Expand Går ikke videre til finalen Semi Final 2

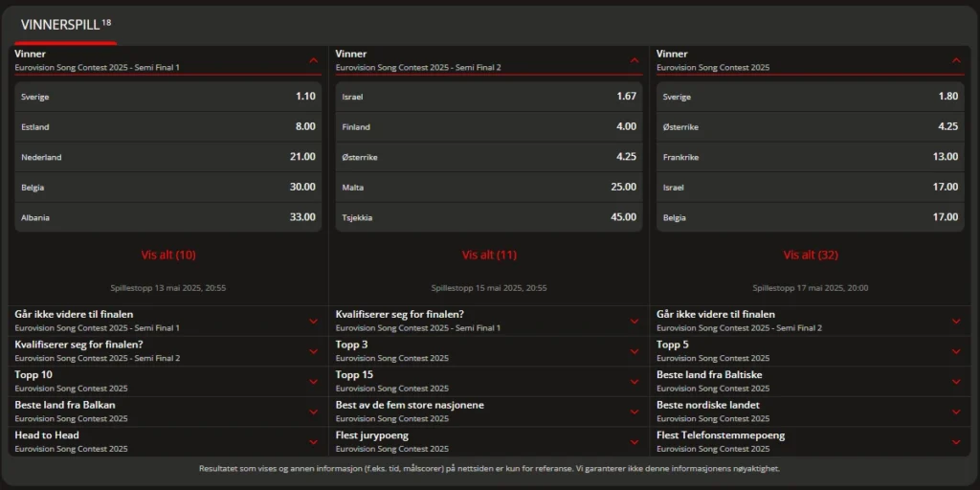pyautogui.click(x=810, y=321)
